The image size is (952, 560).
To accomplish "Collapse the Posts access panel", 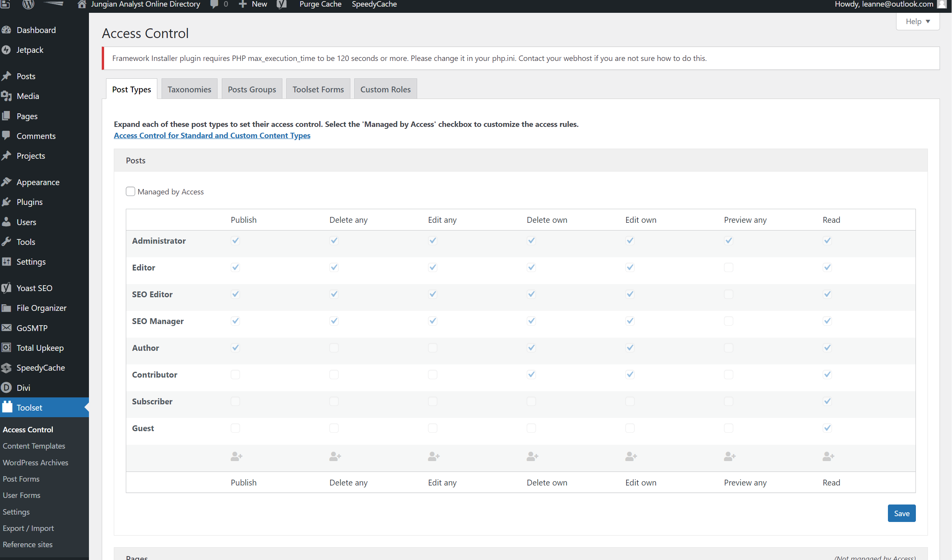I will click(x=135, y=160).
